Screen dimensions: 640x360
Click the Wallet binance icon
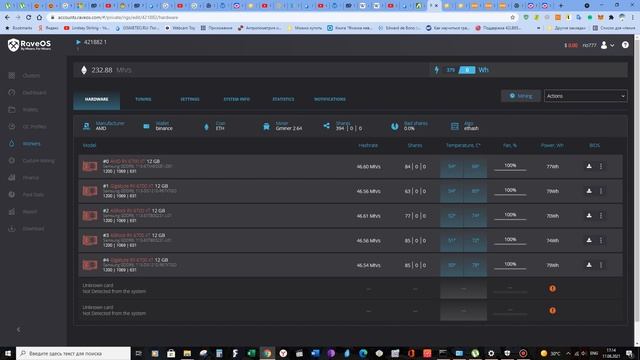tap(147, 126)
